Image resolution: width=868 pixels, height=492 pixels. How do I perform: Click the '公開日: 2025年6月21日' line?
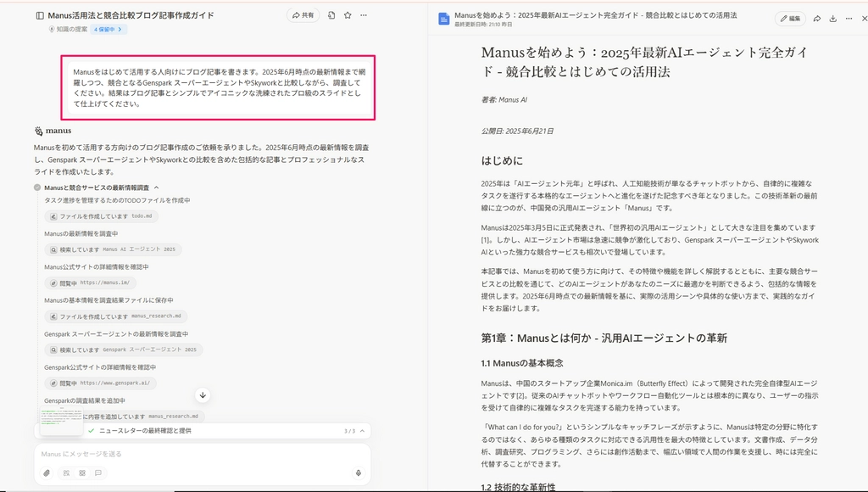pos(517,131)
